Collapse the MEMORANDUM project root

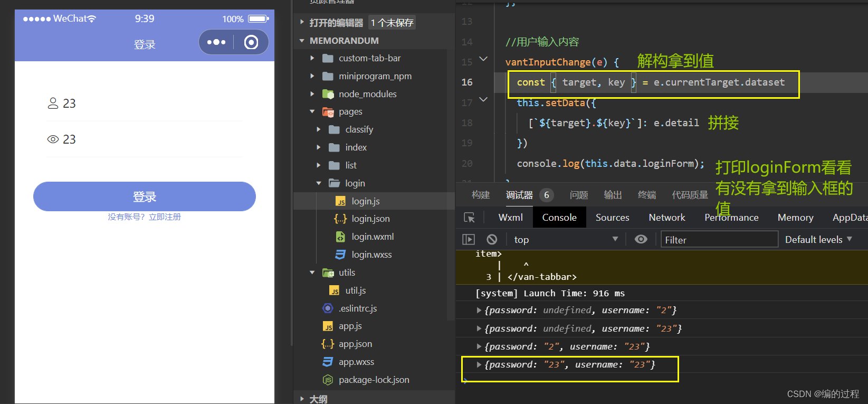pyautogui.click(x=302, y=41)
